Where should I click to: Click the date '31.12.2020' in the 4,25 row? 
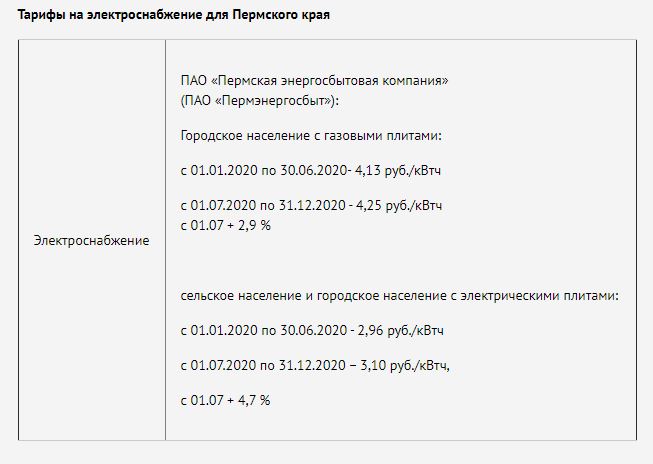(312, 205)
